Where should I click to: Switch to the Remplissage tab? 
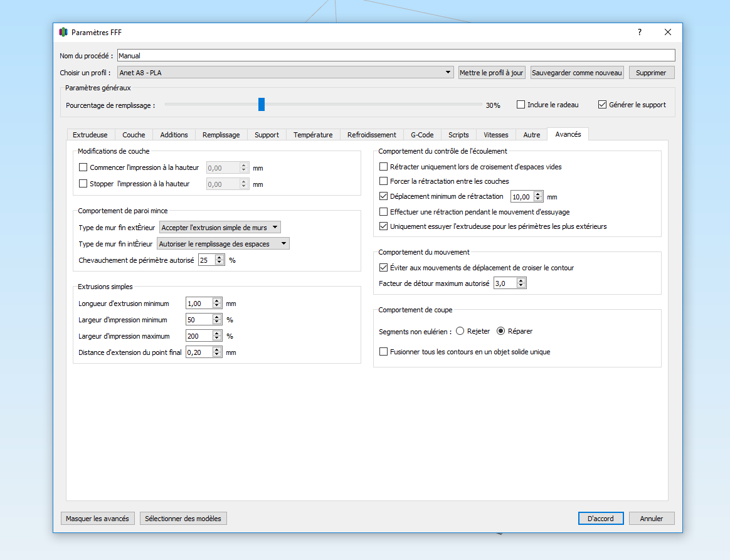[x=221, y=135]
